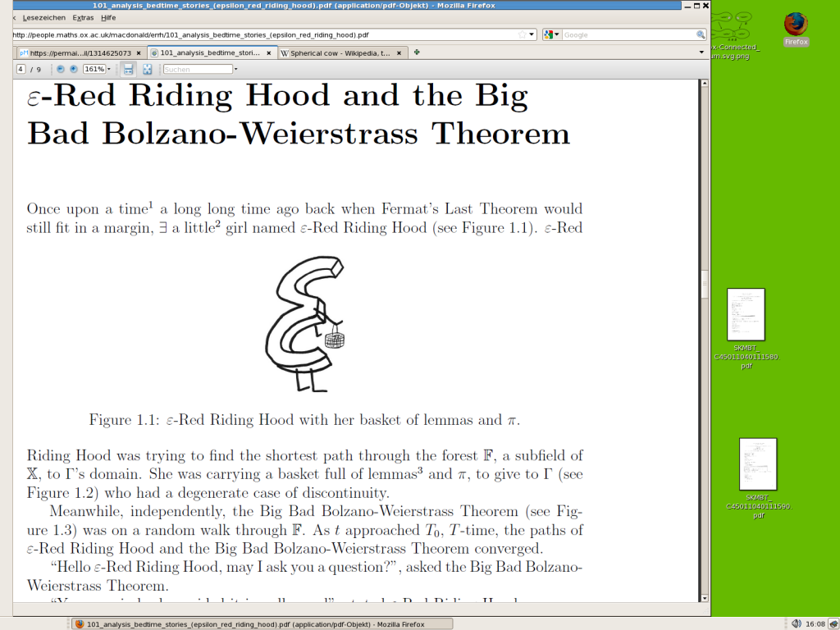Click the PDF vertical scrollbar handle
This screenshot has width=840, height=630.
704,284
